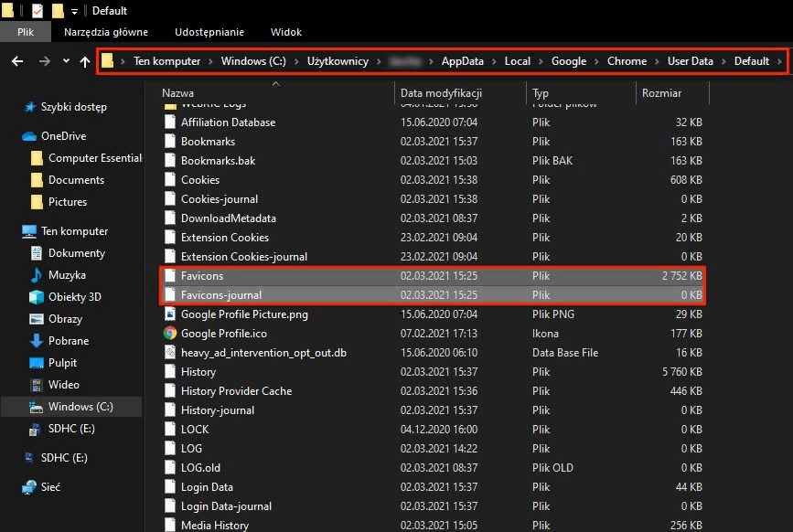Screen dimensions: 793x532
Task: Select the Sieć network icon
Action: [29, 487]
